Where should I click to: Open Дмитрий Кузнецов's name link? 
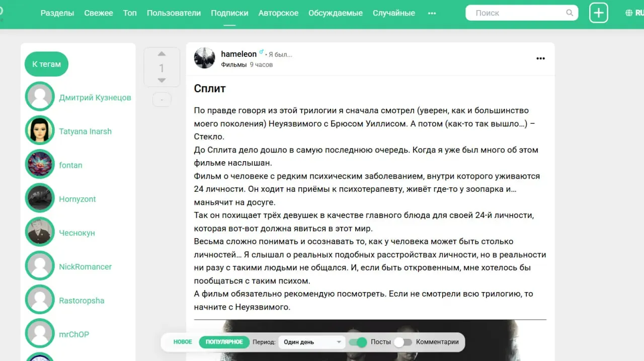[95, 98]
